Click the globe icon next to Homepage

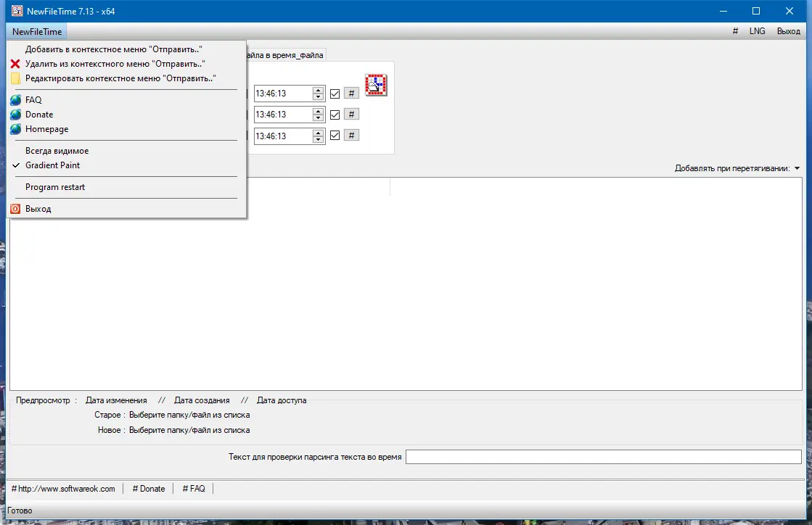[15, 129]
